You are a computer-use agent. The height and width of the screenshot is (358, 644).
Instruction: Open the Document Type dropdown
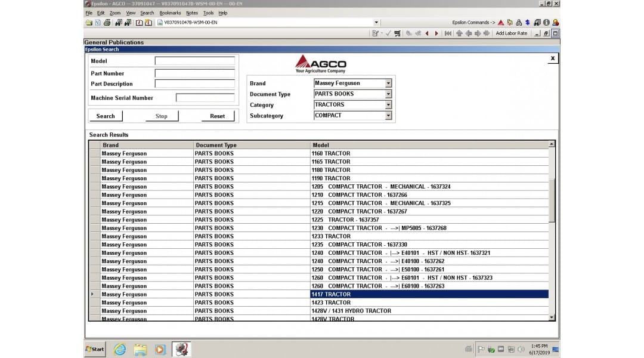point(388,94)
